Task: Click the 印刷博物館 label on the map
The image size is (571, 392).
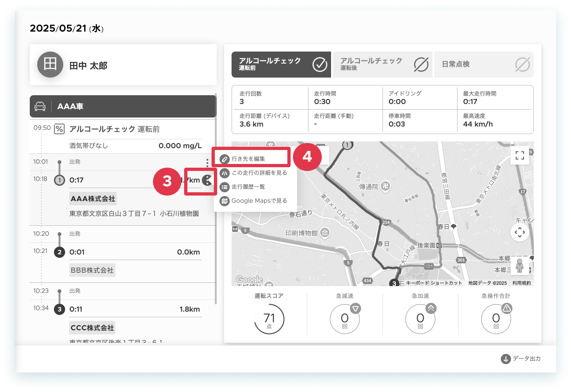Action: [x=301, y=232]
